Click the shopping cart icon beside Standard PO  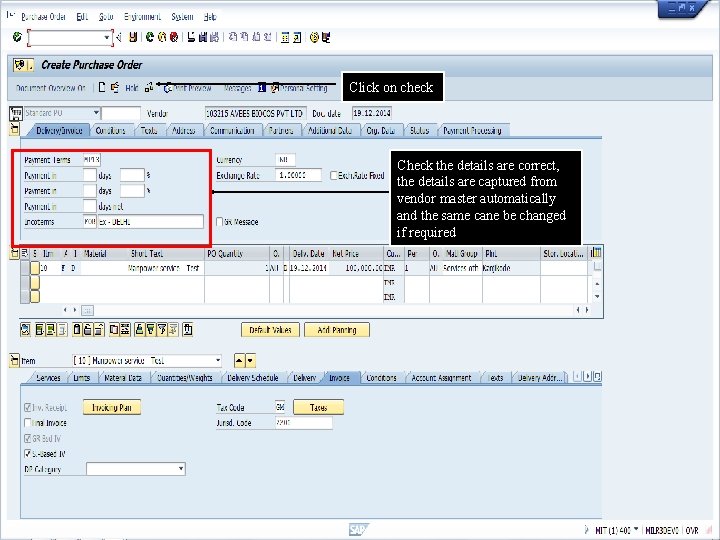pos(16,113)
